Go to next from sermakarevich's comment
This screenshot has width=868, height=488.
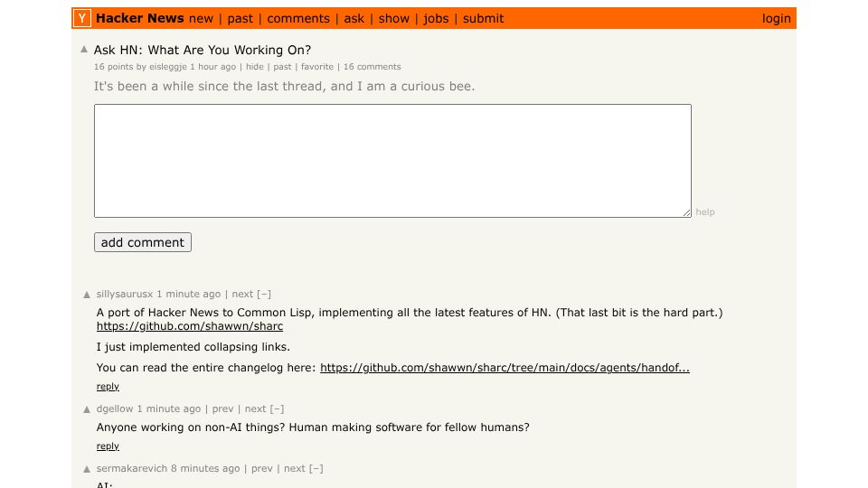pos(295,468)
